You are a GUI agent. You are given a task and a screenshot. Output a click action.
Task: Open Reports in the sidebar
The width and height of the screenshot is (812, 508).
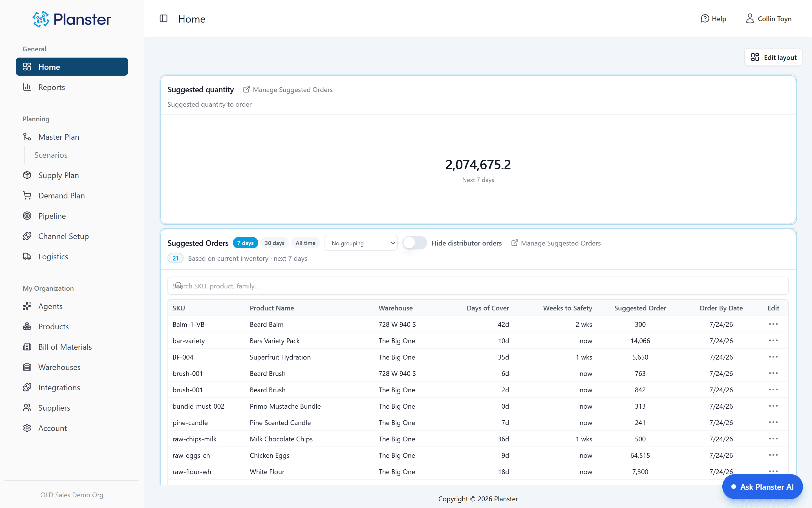[x=72, y=87]
